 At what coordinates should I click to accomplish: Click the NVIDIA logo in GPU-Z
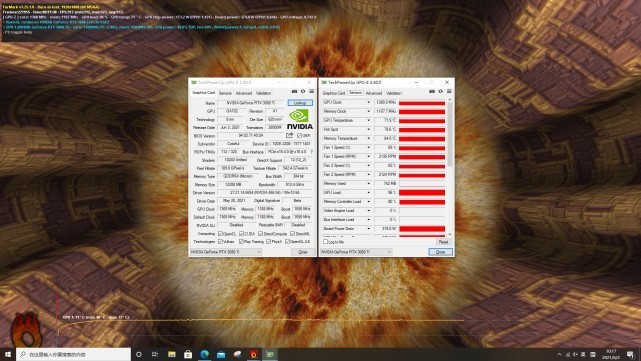300,119
